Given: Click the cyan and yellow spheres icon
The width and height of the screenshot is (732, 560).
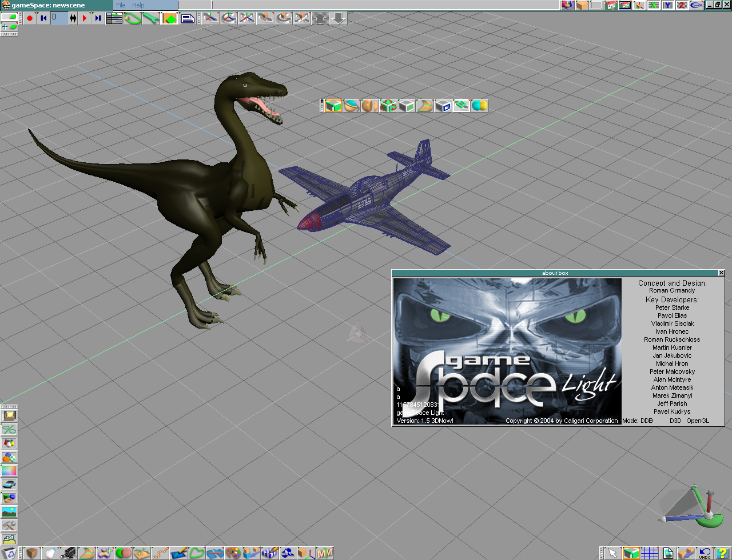Looking at the screenshot, I should pyautogui.click(x=480, y=106).
